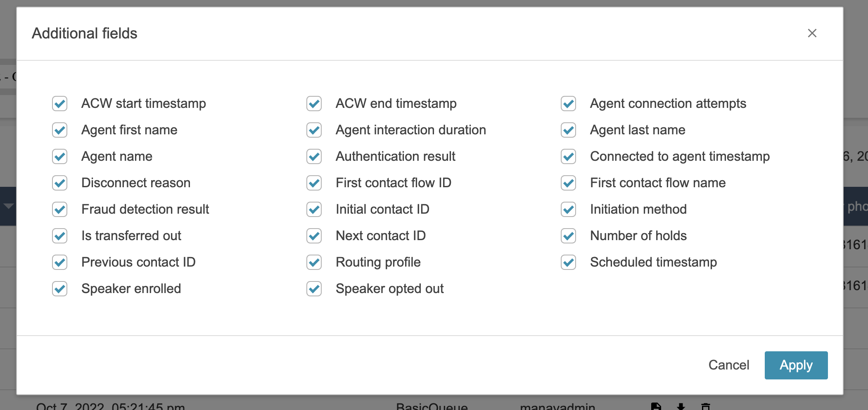Disable the Routing profile field
Image resolution: width=868 pixels, height=410 pixels.
coord(314,262)
